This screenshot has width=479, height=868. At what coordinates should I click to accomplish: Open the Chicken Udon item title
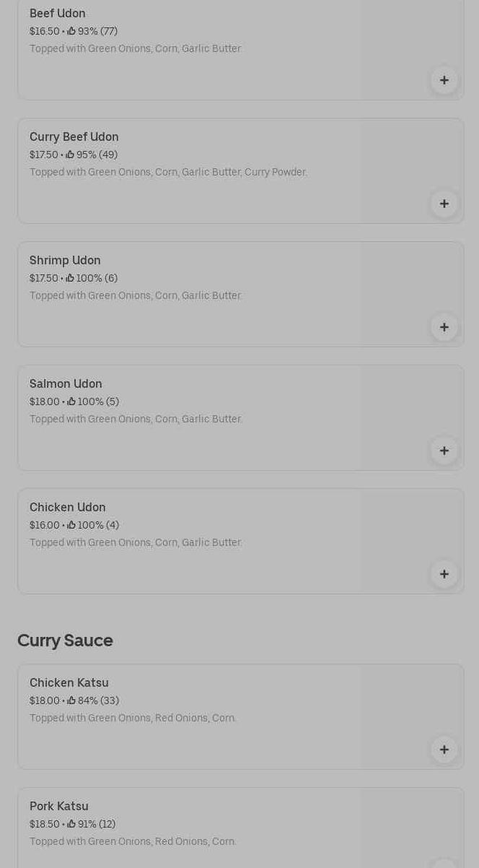(x=68, y=507)
